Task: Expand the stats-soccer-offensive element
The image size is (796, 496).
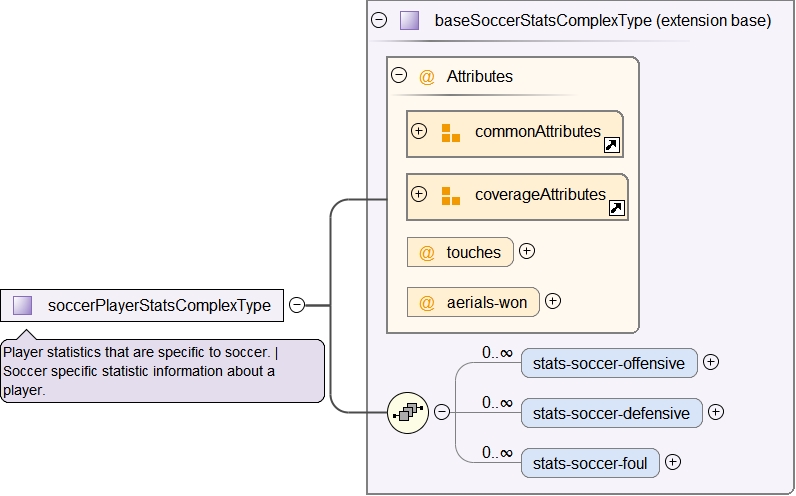Action: tap(711, 362)
